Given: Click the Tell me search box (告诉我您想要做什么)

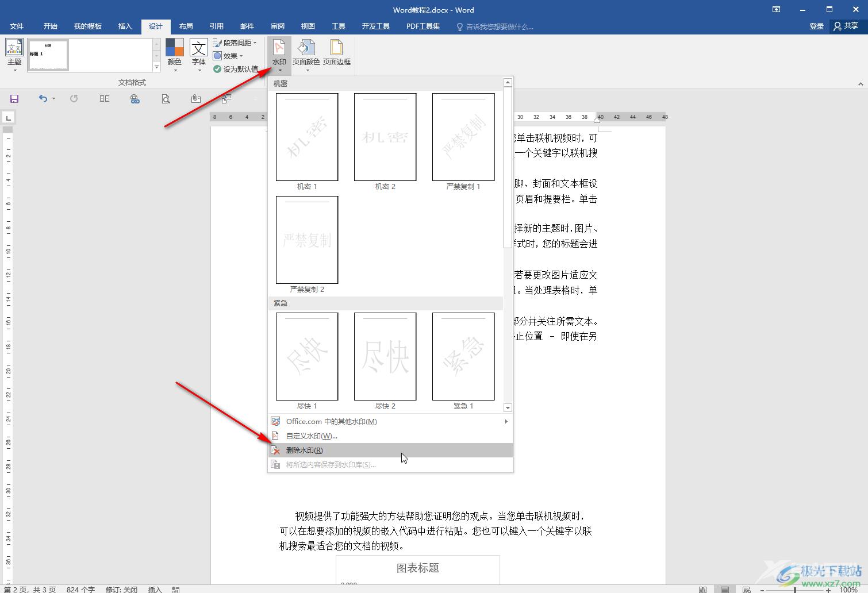Looking at the screenshot, I should click(x=496, y=26).
